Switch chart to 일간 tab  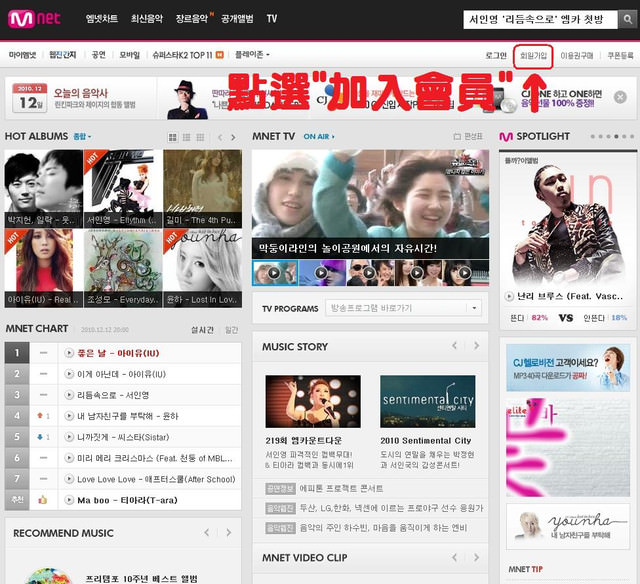[x=231, y=330]
